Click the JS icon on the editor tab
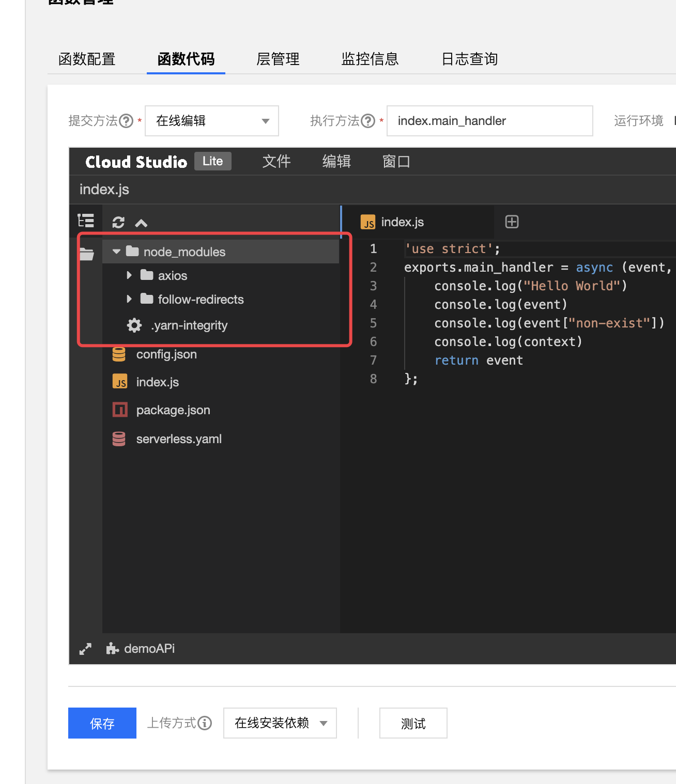 pos(368,222)
